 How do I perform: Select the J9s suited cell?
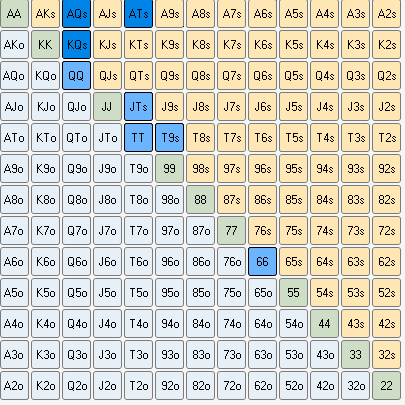click(x=169, y=107)
